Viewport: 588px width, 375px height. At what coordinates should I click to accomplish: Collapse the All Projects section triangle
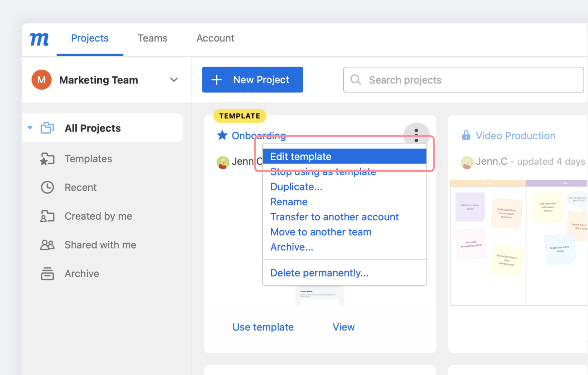(30, 128)
